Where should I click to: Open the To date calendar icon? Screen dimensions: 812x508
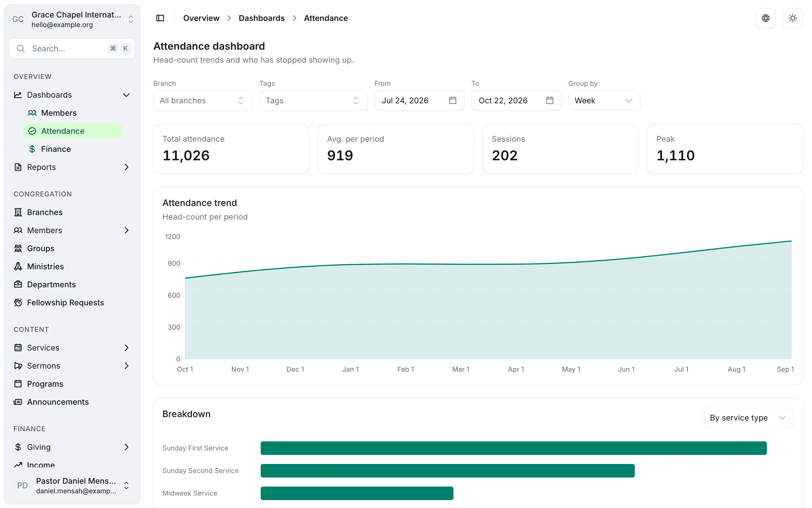(550, 100)
